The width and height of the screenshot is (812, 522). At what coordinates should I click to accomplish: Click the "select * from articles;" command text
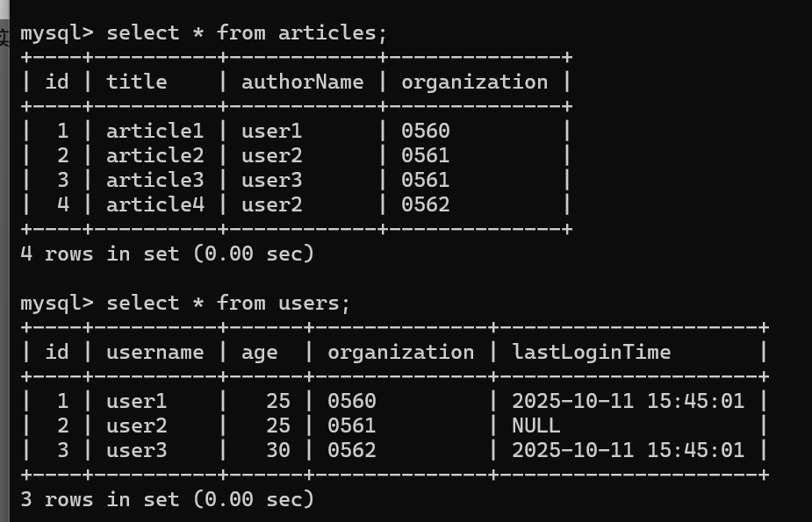247,33
